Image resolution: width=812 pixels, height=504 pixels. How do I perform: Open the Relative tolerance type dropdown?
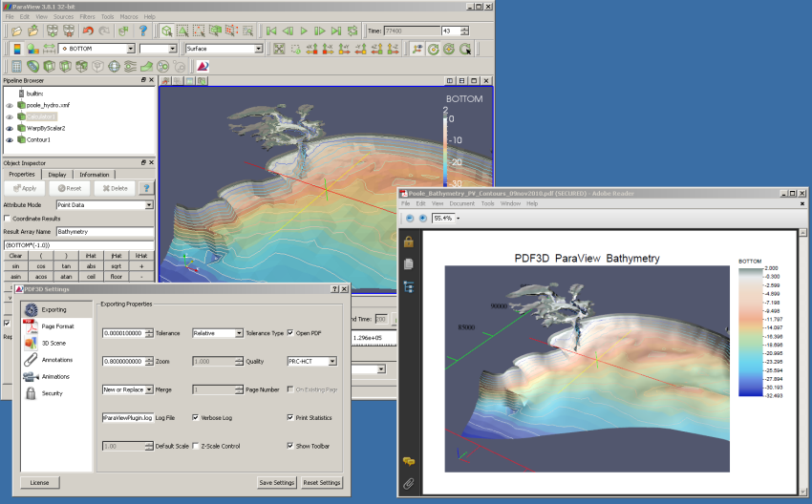237,333
